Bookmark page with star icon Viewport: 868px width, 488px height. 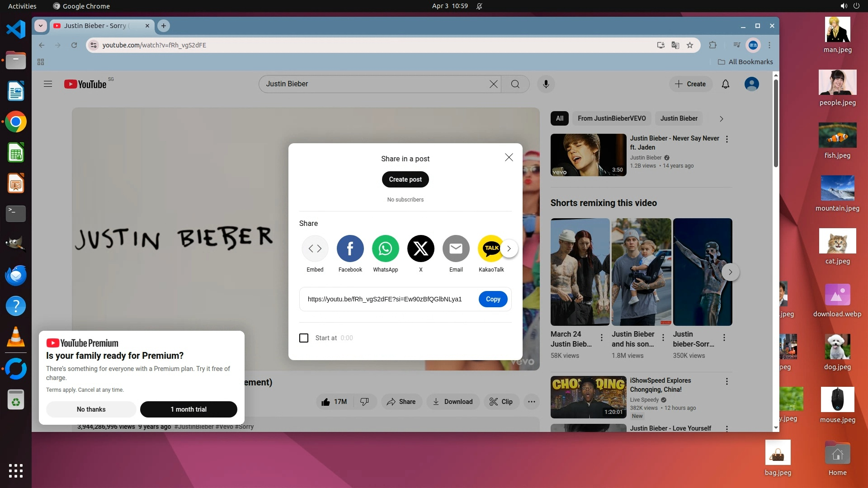[690, 45]
